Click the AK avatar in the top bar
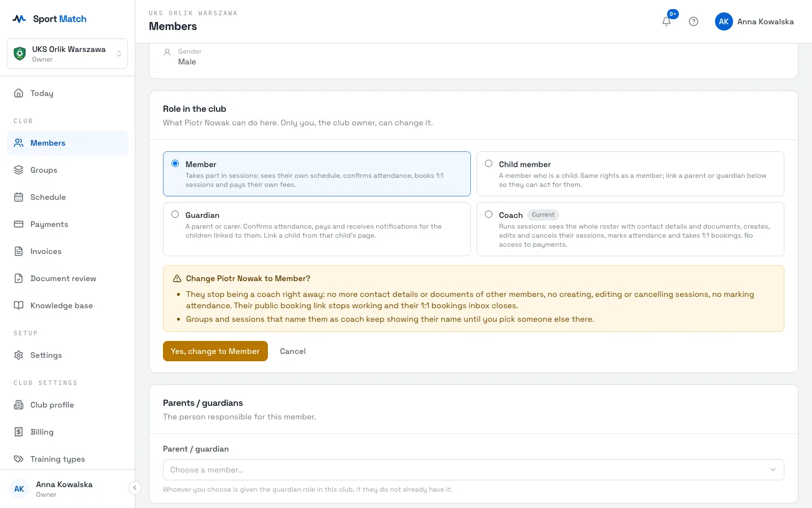 tap(724, 21)
